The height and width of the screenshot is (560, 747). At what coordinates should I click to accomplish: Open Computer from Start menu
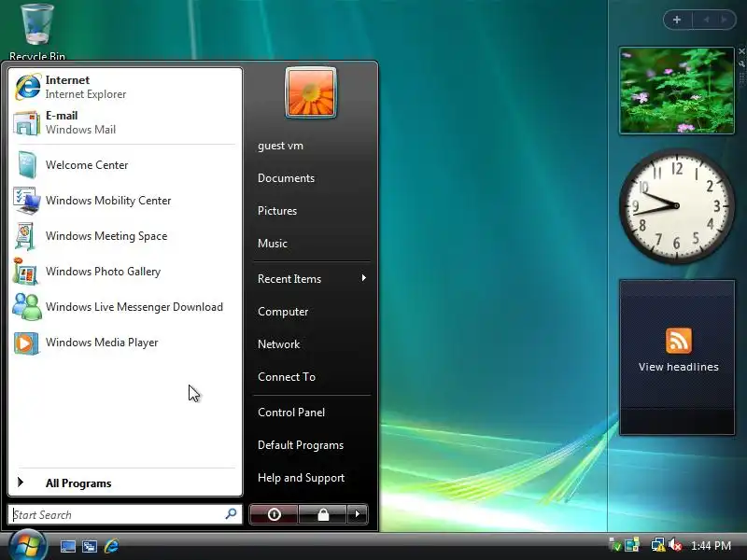283,312
